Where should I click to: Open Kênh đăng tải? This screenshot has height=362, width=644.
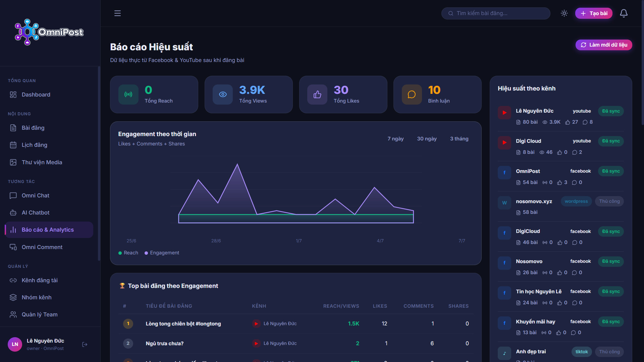(49, 281)
